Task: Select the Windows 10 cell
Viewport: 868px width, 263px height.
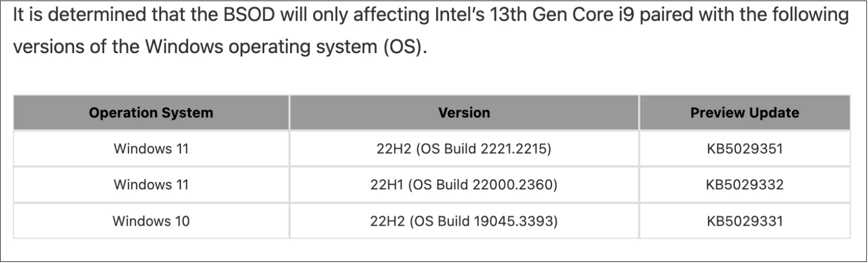Action: (x=151, y=221)
